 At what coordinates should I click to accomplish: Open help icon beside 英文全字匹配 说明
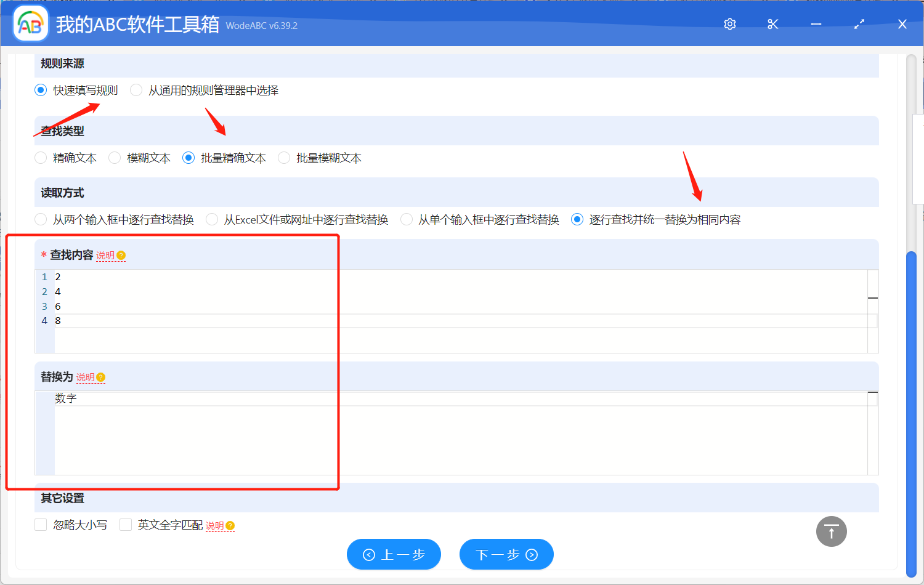[x=229, y=525]
